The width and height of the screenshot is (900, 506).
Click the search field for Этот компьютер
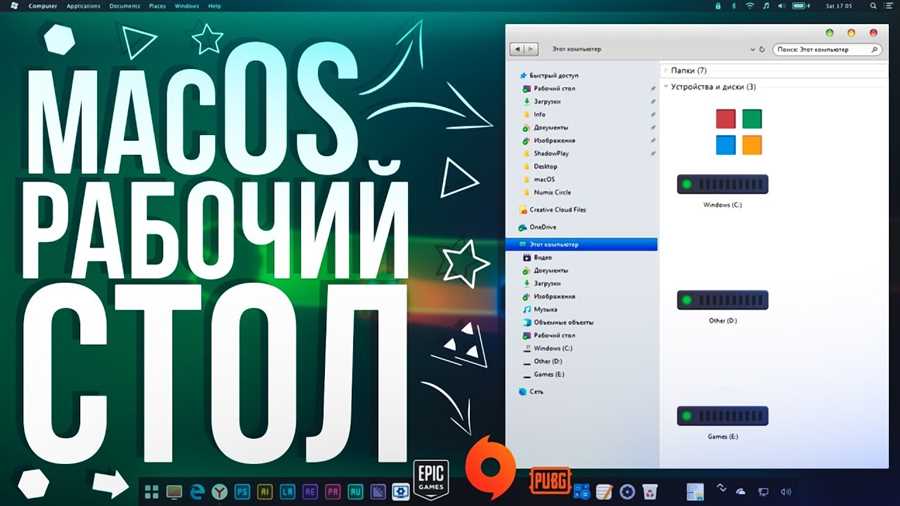[827, 49]
